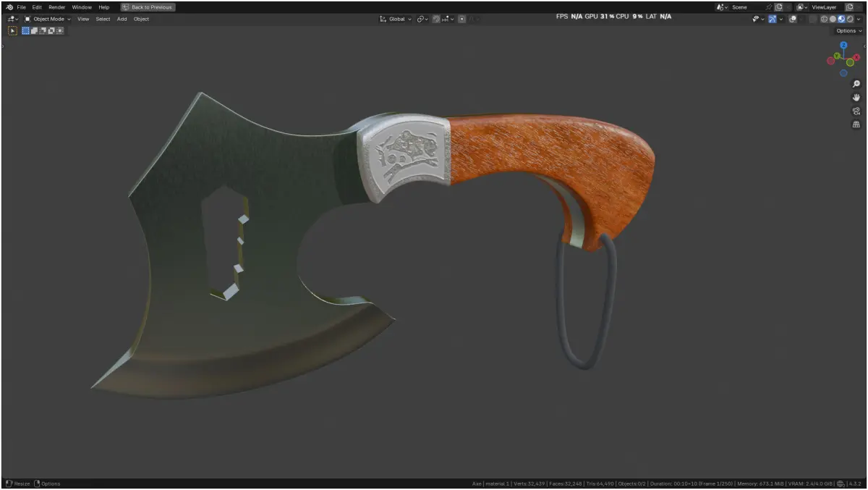Open the Scene browse icon
Image resolution: width=868 pixels, height=490 pixels.
point(722,7)
